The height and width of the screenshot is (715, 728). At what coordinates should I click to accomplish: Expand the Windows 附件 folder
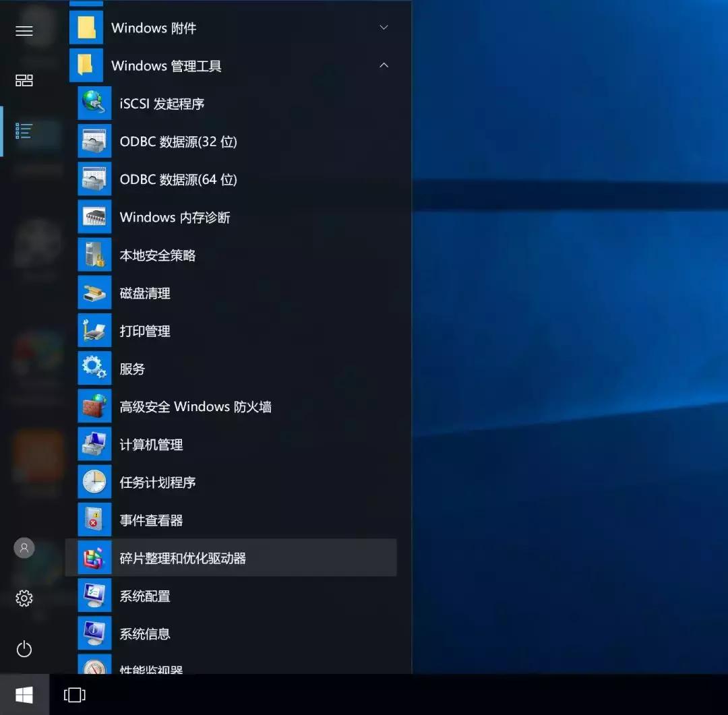[x=383, y=28]
